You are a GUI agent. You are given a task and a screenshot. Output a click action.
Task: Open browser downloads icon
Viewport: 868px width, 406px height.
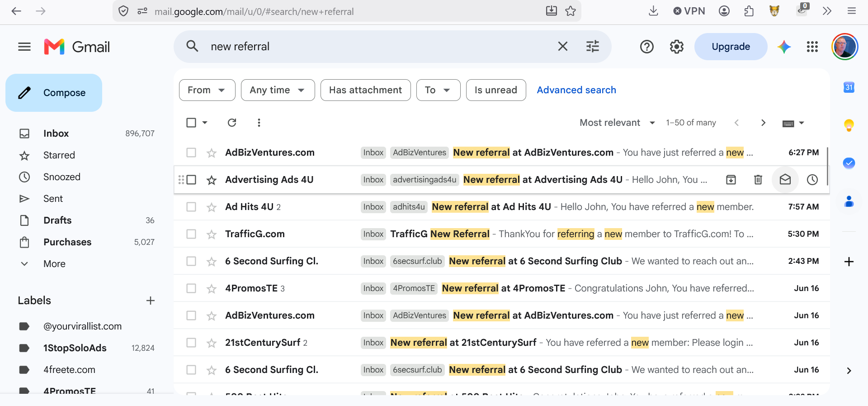653,11
